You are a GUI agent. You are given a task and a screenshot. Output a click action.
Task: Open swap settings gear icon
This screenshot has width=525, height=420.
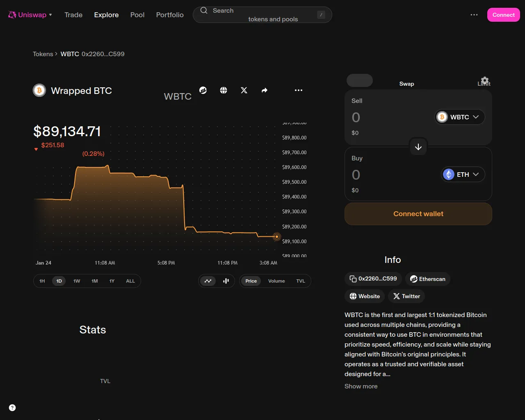[485, 80]
